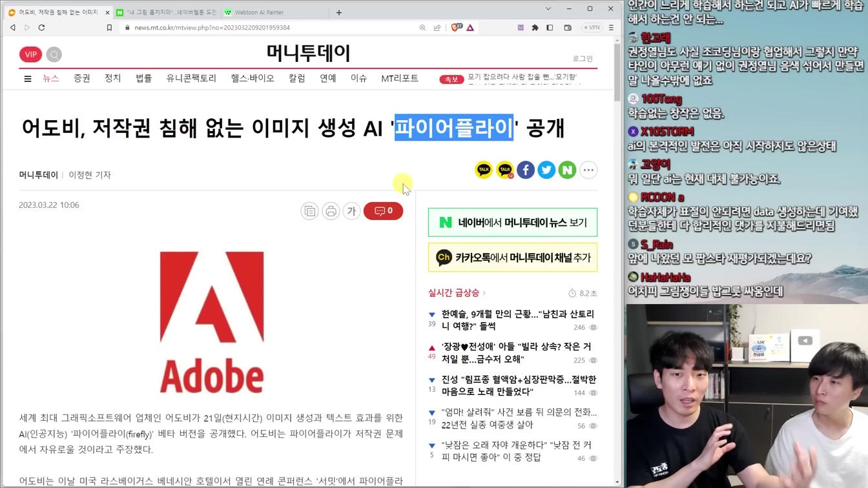The width and height of the screenshot is (868, 488).
Task: Select the MT리포트 menu item
Action: pos(400,78)
